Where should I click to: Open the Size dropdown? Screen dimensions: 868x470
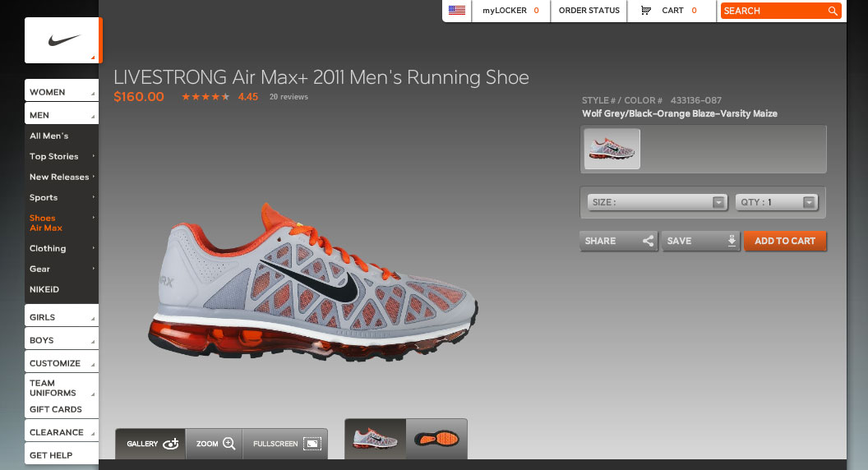658,202
